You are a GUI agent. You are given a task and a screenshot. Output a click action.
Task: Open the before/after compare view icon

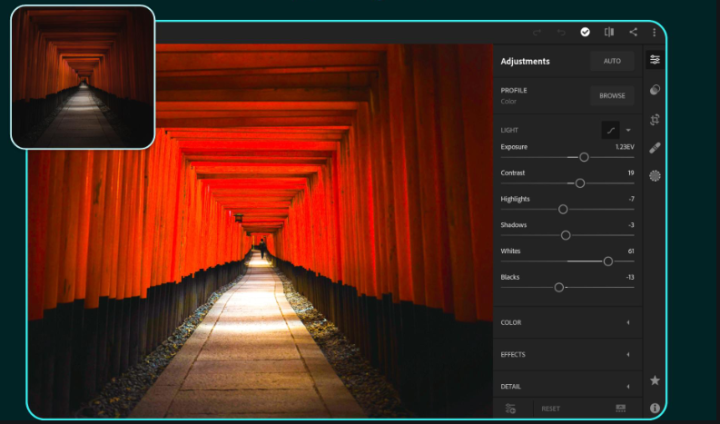click(609, 32)
